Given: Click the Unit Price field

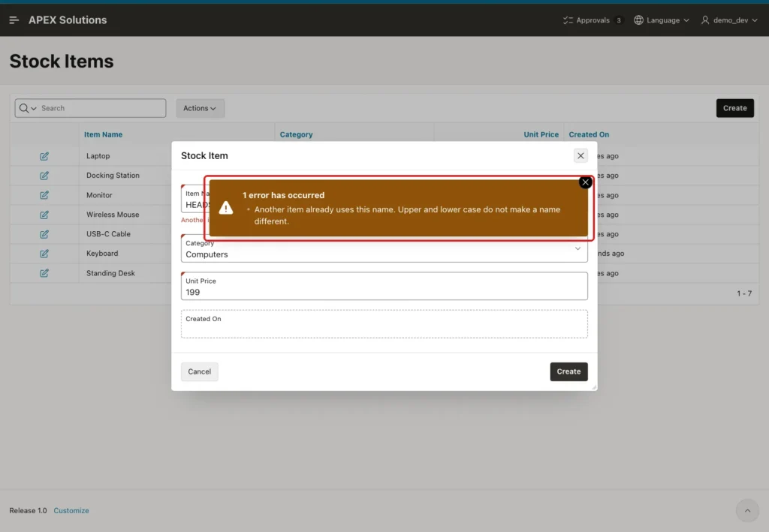Looking at the screenshot, I should [384, 286].
